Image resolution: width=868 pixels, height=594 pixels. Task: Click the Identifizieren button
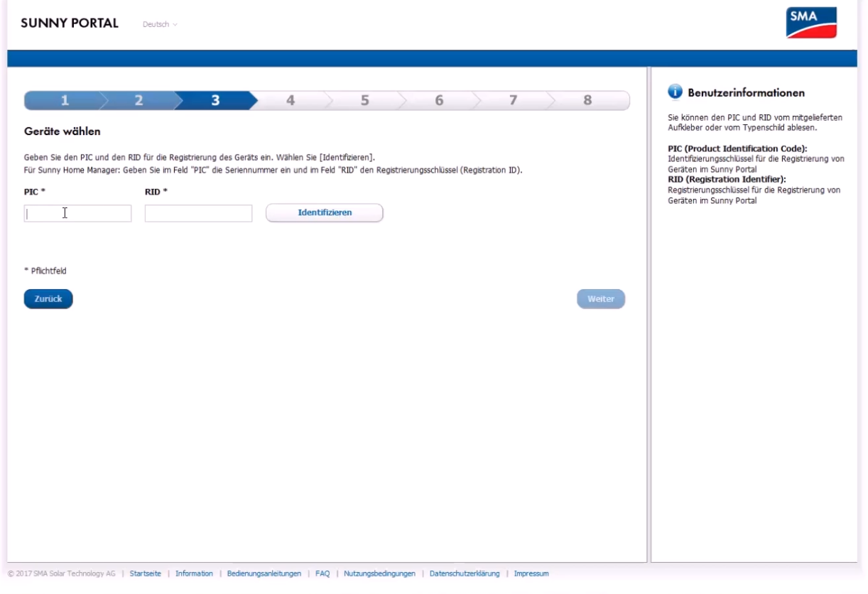325,212
